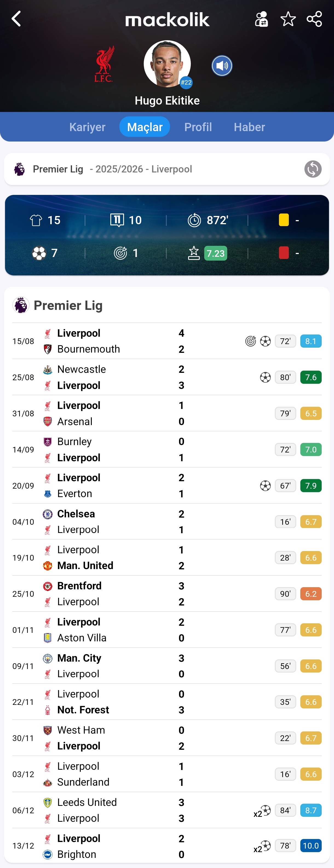Tap the 7.23 average rating badge
The height and width of the screenshot is (868, 334).
pyautogui.click(x=215, y=253)
